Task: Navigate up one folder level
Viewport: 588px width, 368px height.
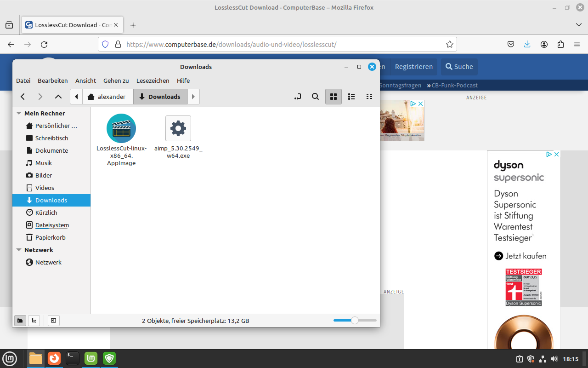Action: (x=58, y=97)
